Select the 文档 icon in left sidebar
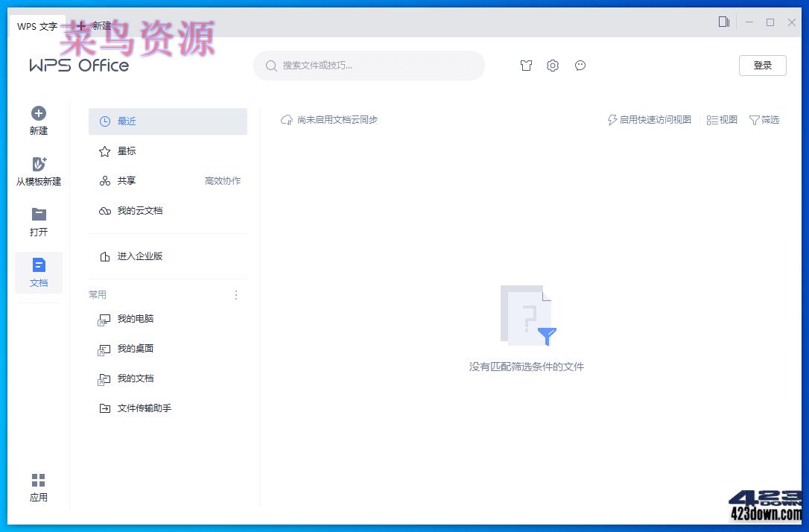The width and height of the screenshot is (809, 532). pyautogui.click(x=38, y=265)
